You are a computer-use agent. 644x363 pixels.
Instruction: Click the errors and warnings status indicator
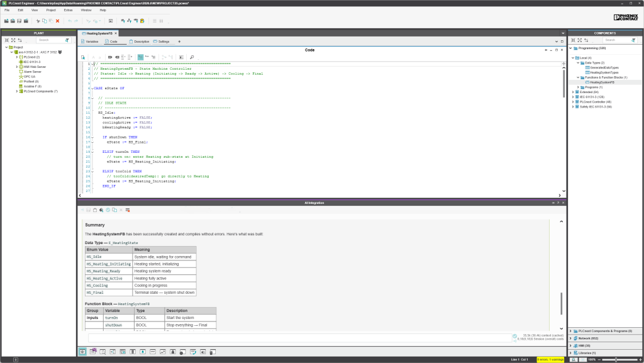tap(550, 360)
